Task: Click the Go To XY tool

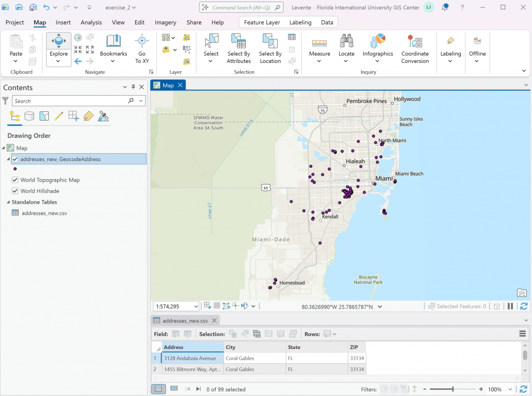Action: coord(142,48)
